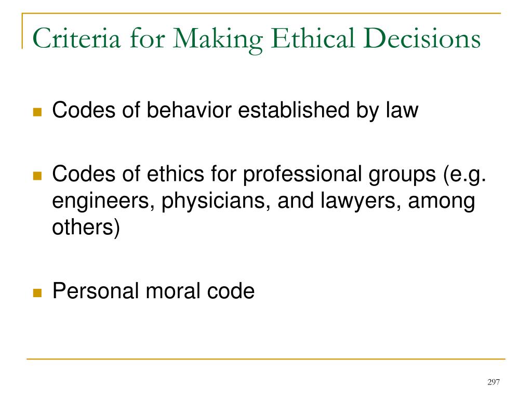Click the word 'Criteria' in the title
This screenshot has width=532, height=399.
click(76, 38)
